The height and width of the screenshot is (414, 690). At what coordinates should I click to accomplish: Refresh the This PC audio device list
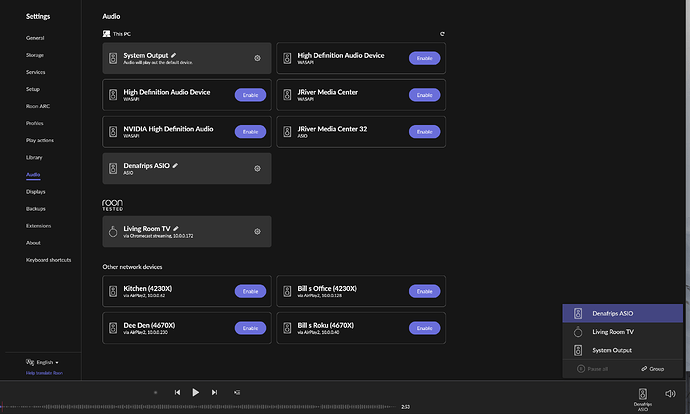pos(442,34)
